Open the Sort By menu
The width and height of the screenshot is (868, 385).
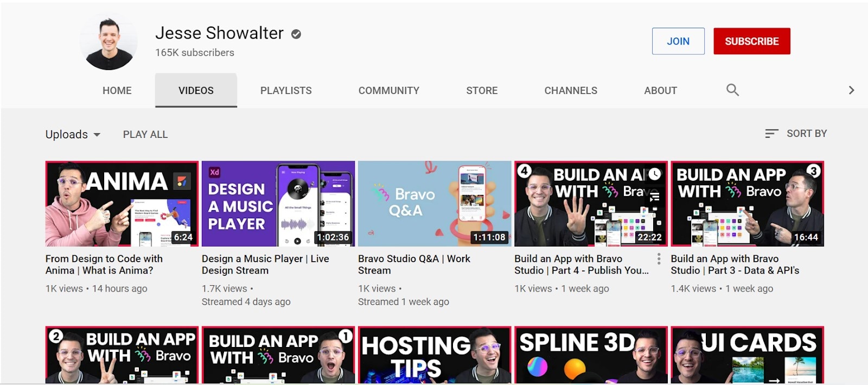(x=796, y=134)
